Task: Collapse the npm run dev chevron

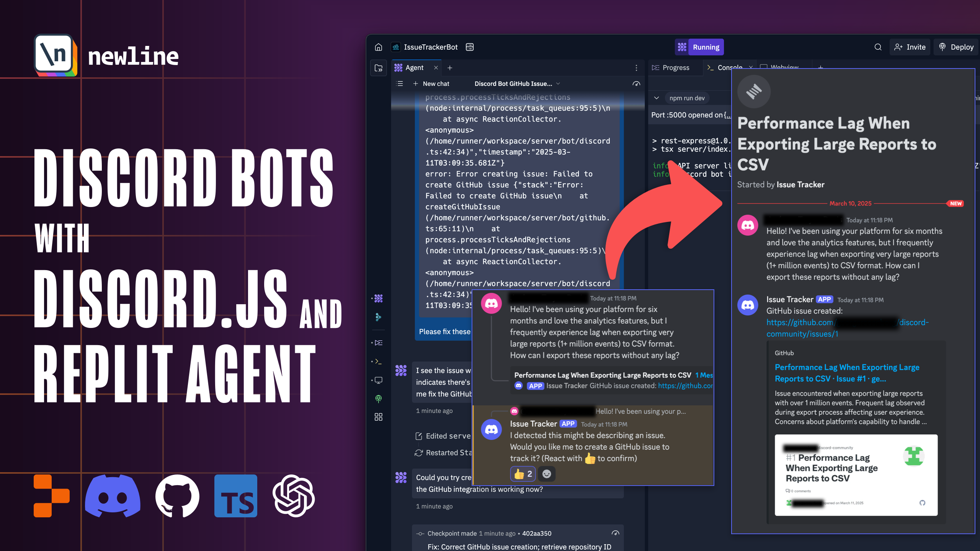Action: click(657, 98)
